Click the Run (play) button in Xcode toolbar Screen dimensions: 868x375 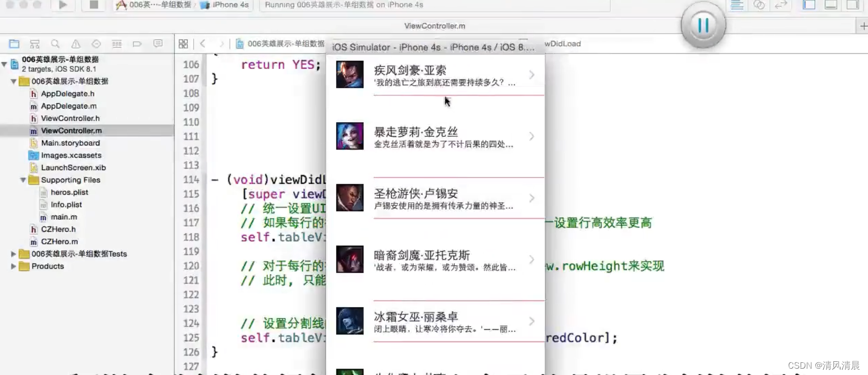(x=63, y=5)
